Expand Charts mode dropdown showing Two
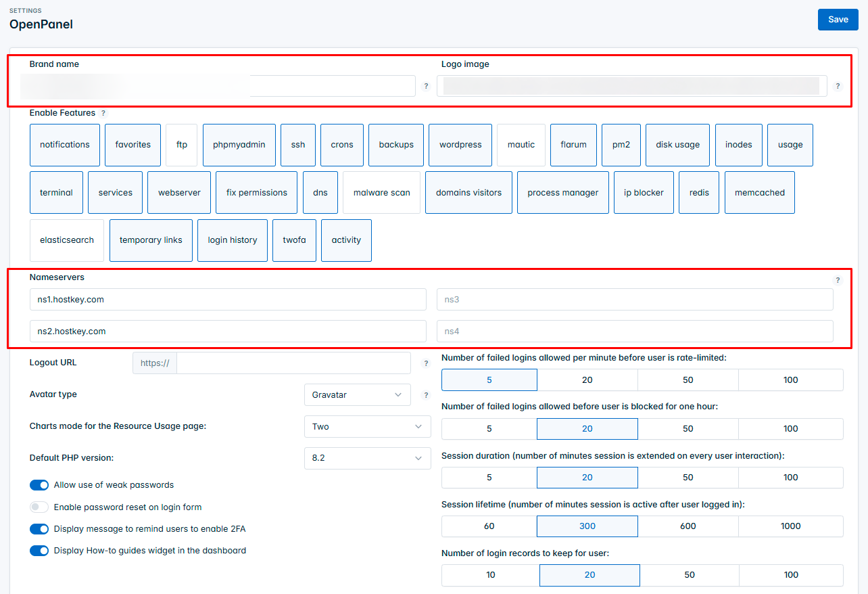 [x=367, y=427]
